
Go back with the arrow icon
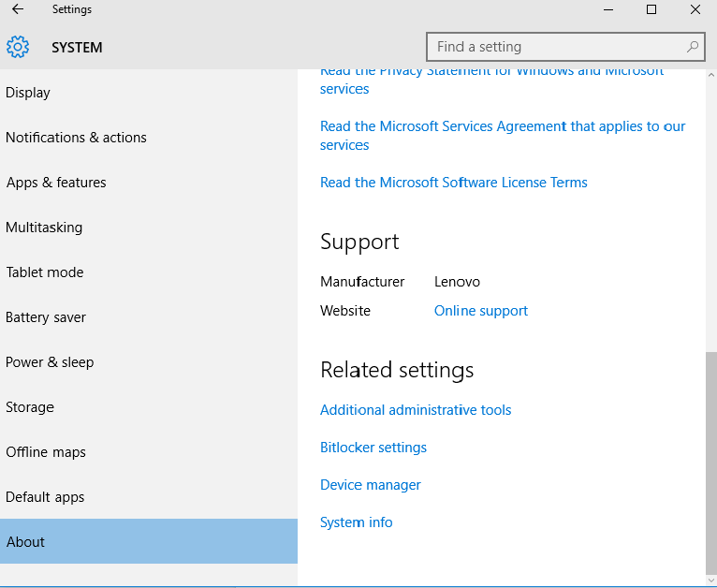pyautogui.click(x=18, y=9)
